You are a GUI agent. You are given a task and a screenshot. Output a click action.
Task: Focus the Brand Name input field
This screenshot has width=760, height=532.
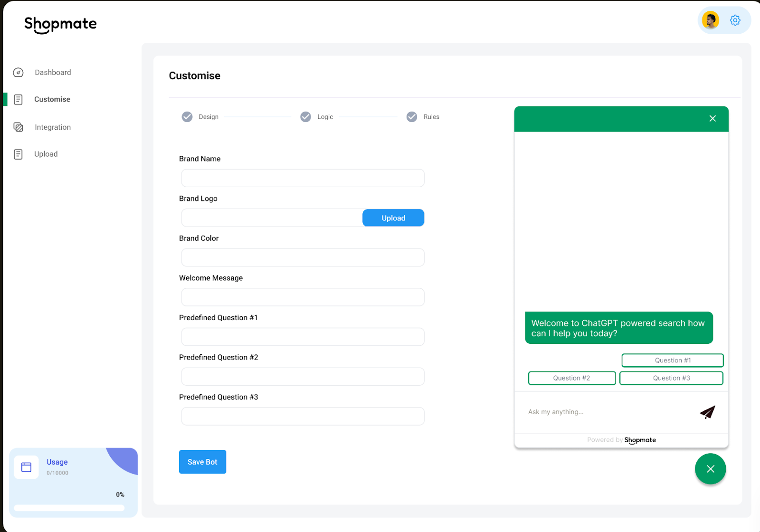[303, 178]
